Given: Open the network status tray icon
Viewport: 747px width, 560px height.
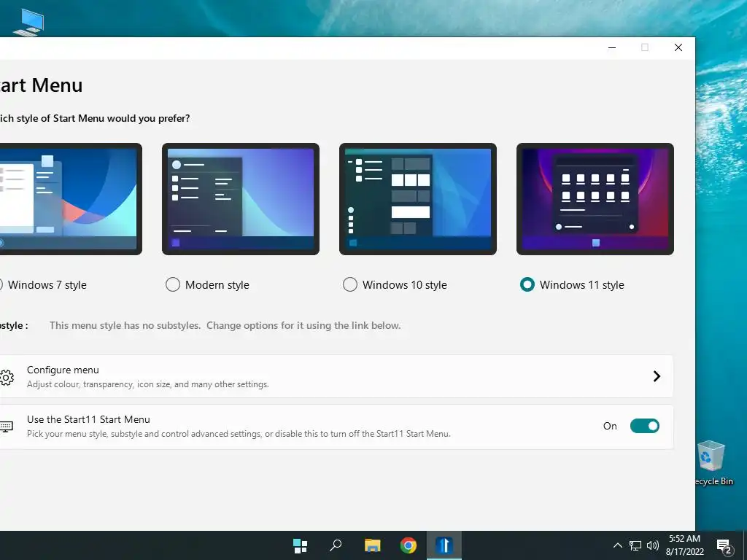Looking at the screenshot, I should [635, 545].
